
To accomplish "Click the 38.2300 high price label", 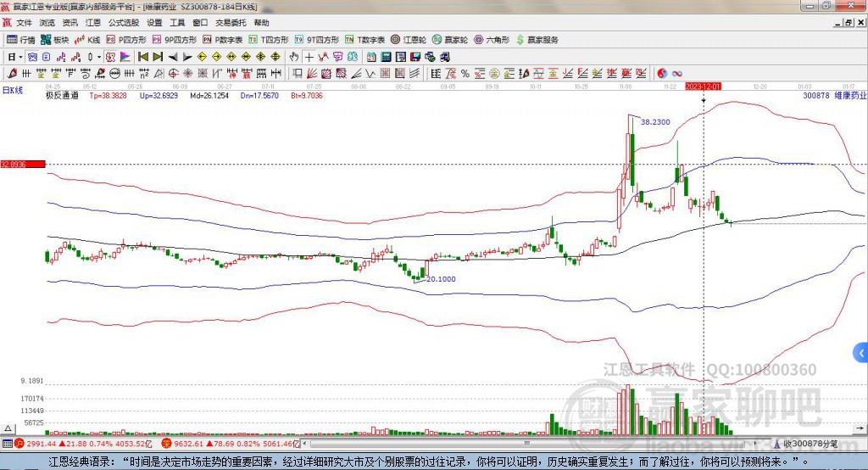I will click(x=655, y=122).
